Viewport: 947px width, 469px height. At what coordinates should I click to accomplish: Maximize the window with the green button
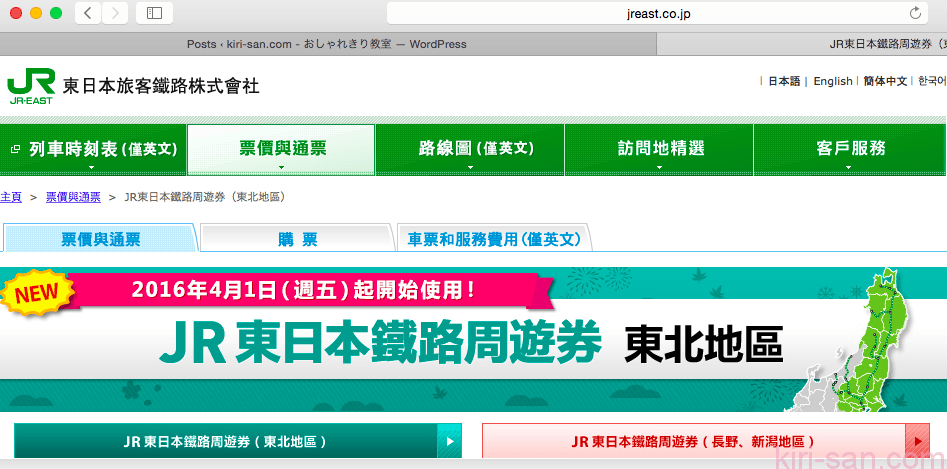56,13
